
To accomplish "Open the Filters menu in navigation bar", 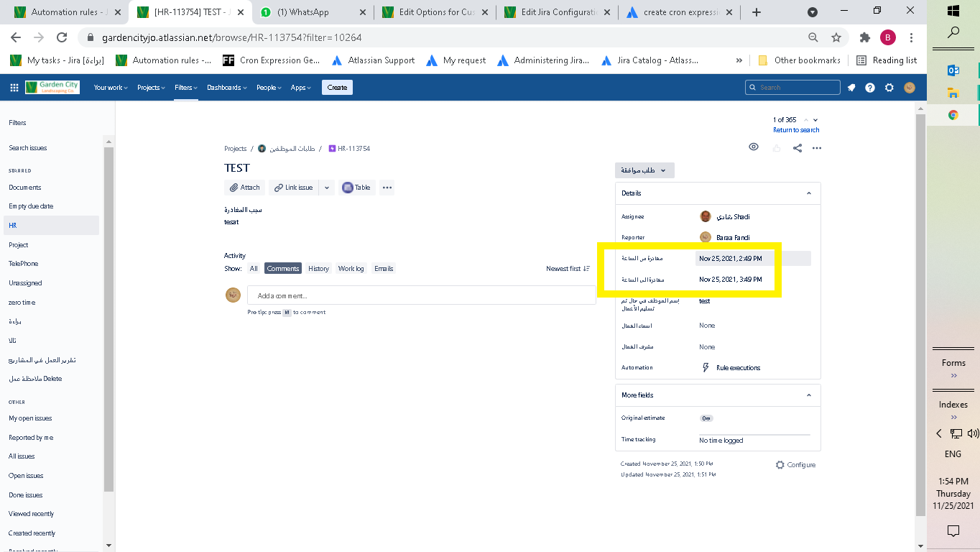I will click(x=186, y=88).
